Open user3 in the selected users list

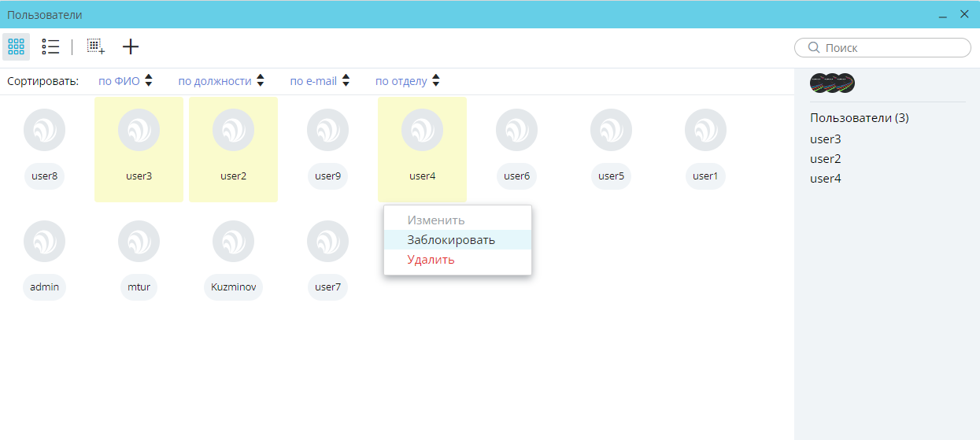[826, 139]
